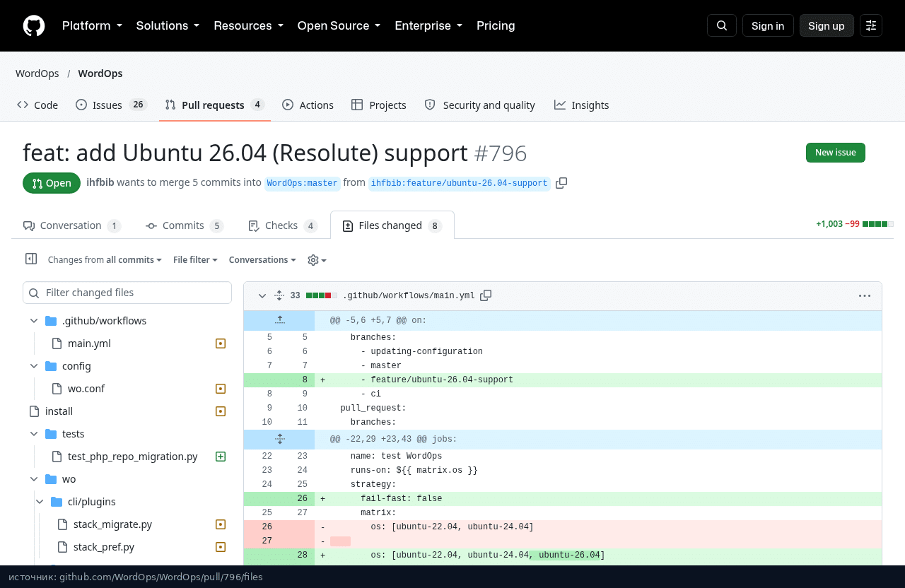
Task: Open Security and quality tab
Action: click(479, 105)
